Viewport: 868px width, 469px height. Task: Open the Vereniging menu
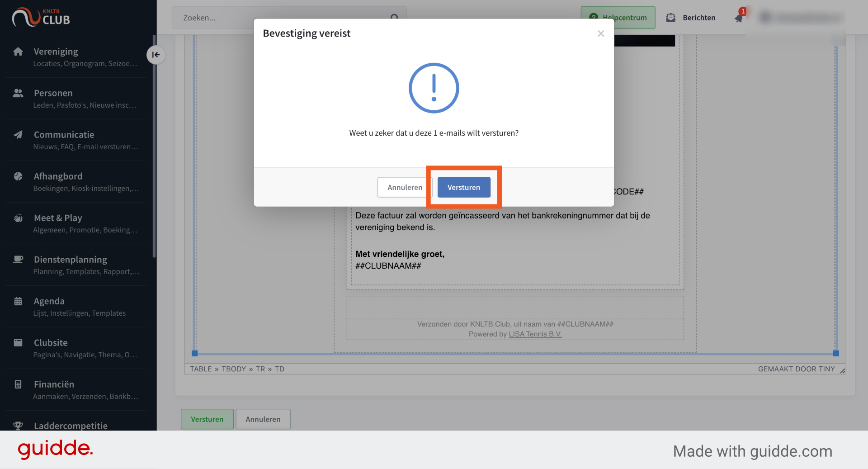pyautogui.click(x=76, y=57)
